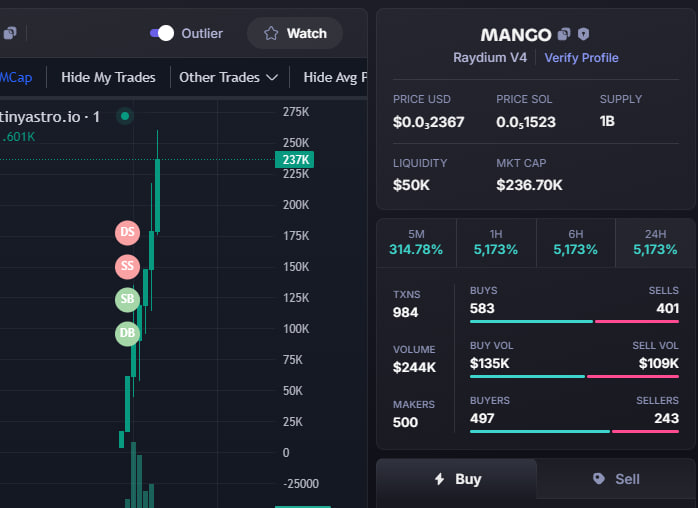Screen dimensions: 698x508
Task: Click the Buy Vol versus Sell Vol bar
Action: 574,377
